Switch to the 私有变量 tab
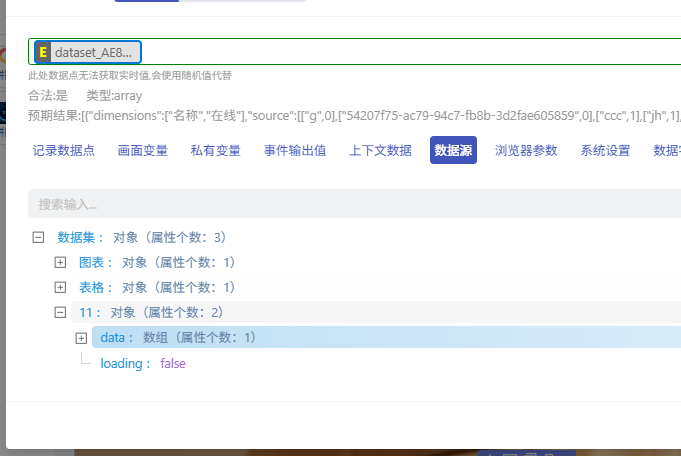 pyautogui.click(x=215, y=150)
